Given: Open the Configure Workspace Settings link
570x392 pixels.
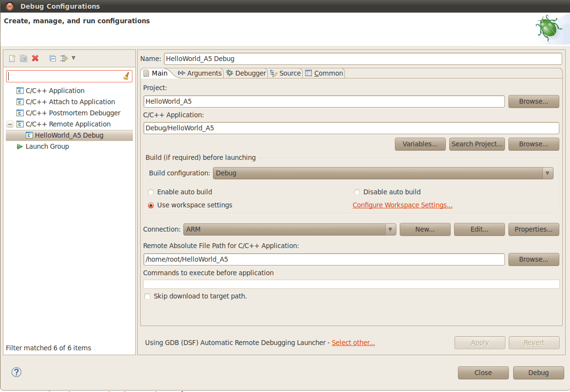Looking at the screenshot, I should point(402,205).
